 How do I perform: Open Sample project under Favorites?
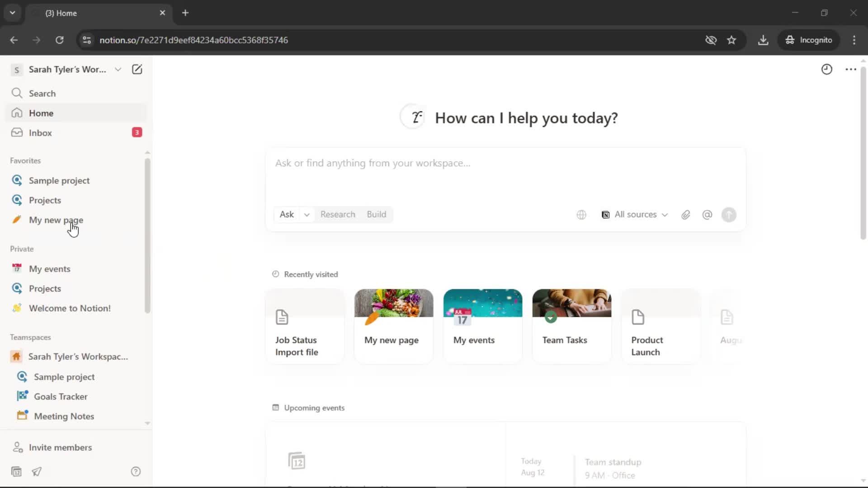pyautogui.click(x=76, y=180)
